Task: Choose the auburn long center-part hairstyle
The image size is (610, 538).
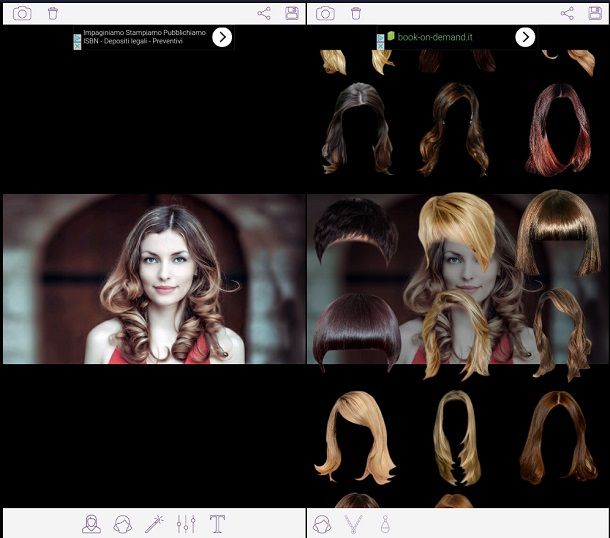Action: coord(559,438)
